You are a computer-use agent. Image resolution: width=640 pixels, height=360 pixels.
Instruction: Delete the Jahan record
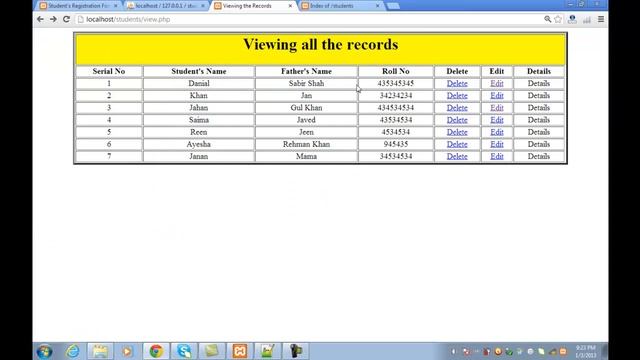(457, 108)
